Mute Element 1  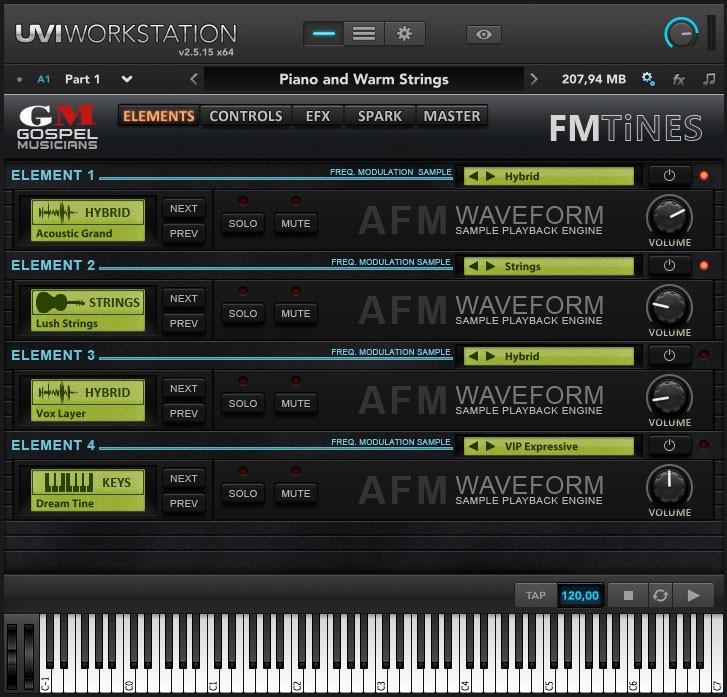[296, 224]
